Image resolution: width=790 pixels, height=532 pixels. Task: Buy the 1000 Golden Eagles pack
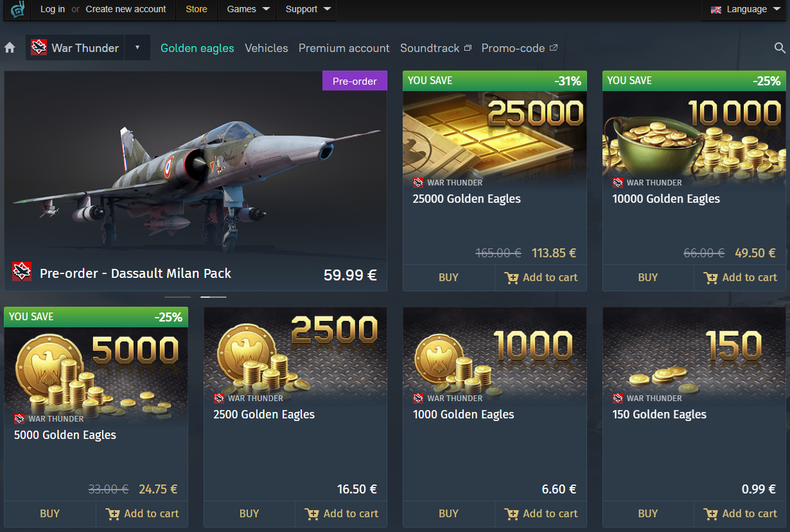point(448,514)
